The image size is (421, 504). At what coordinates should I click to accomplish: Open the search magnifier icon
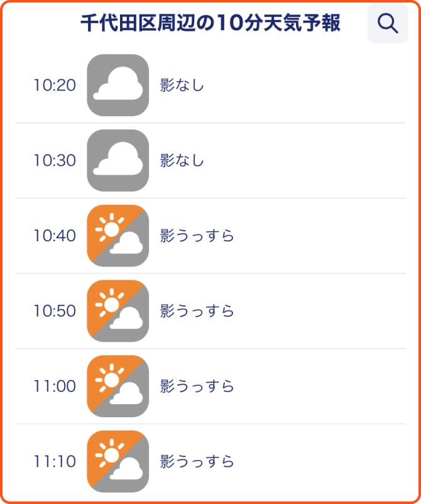[388, 23]
